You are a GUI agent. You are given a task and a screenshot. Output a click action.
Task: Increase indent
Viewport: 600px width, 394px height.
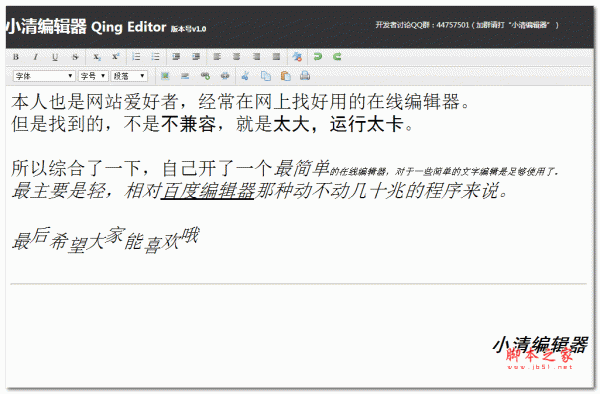coord(196,57)
